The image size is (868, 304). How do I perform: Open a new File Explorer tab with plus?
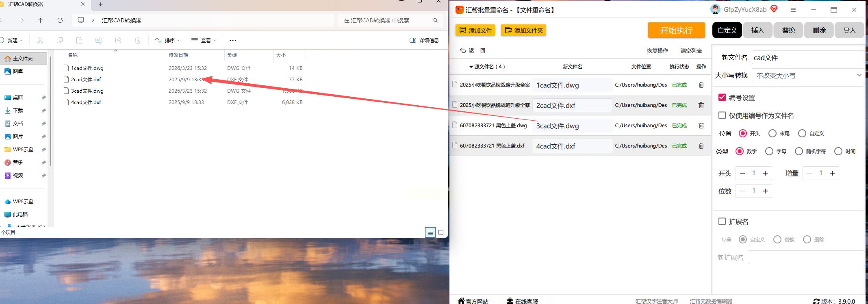pos(100,4)
